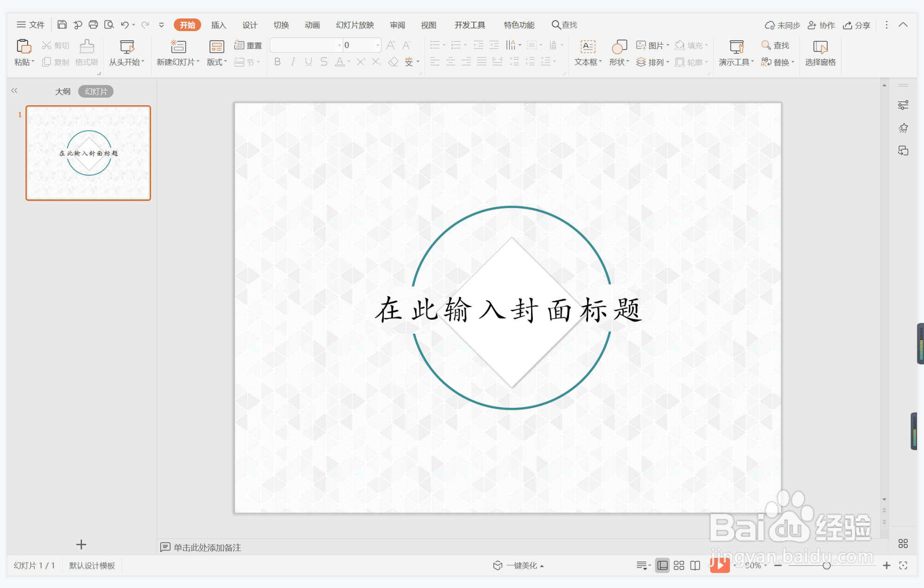The image size is (924, 588).
Task: Click the Paste clipboard icon
Action: pyautogui.click(x=23, y=47)
